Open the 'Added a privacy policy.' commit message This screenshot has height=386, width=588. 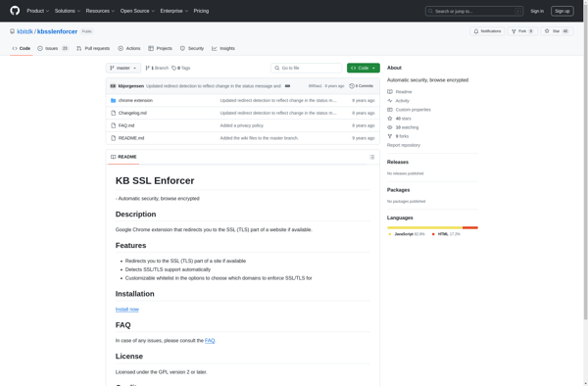coord(242,125)
